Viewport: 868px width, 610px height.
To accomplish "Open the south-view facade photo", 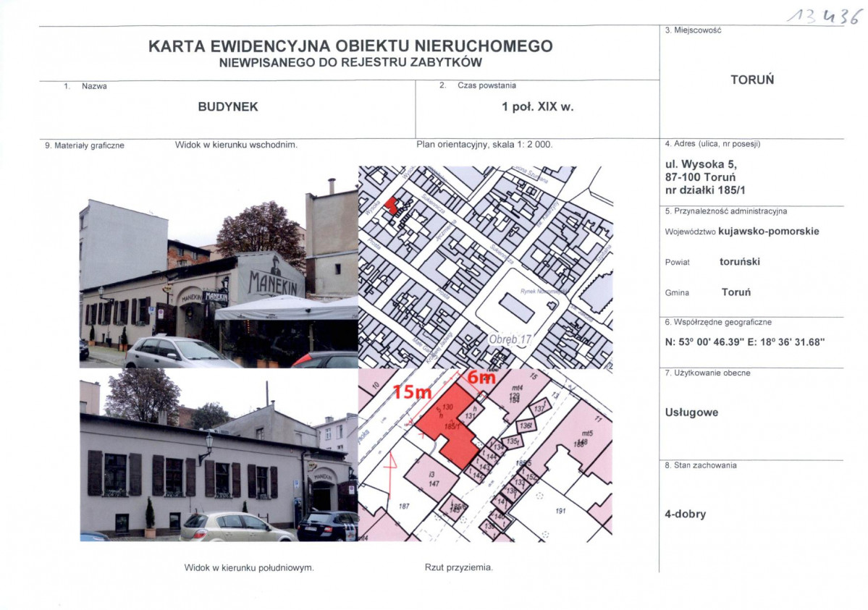I will coord(219,455).
